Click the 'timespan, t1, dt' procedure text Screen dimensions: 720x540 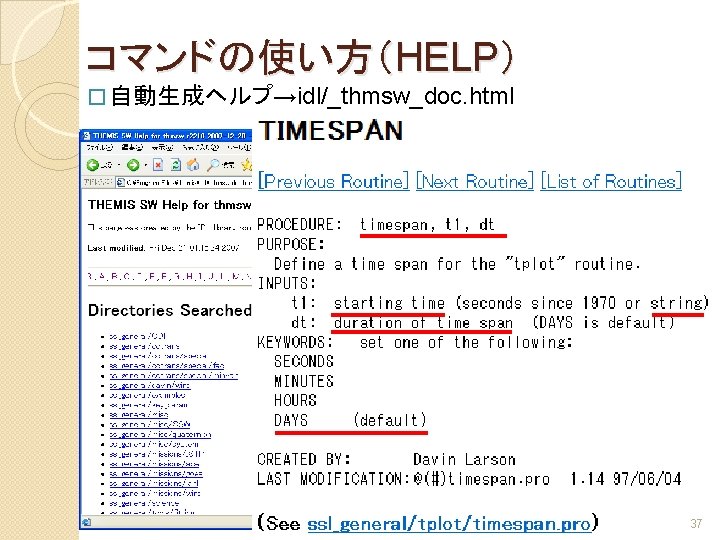[427, 225]
